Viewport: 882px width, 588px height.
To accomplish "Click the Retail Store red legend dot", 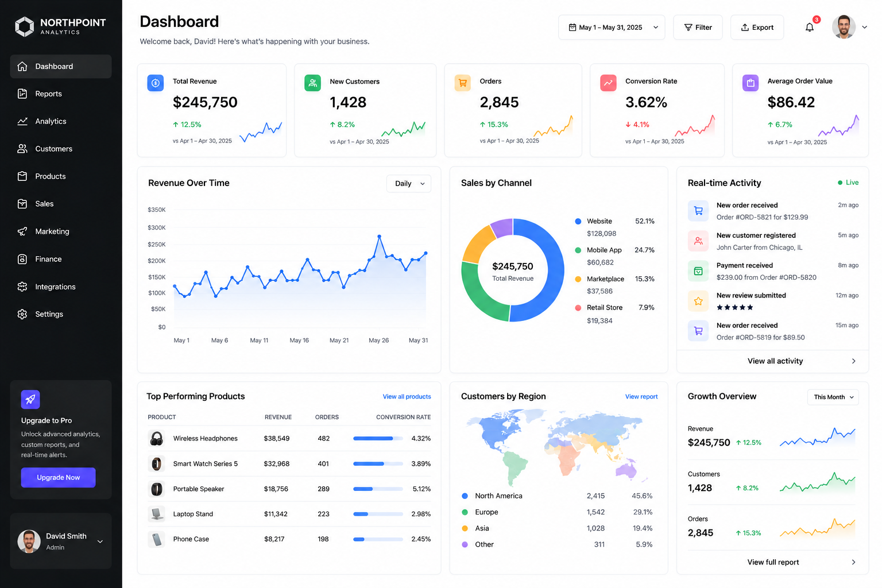I will click(x=578, y=308).
